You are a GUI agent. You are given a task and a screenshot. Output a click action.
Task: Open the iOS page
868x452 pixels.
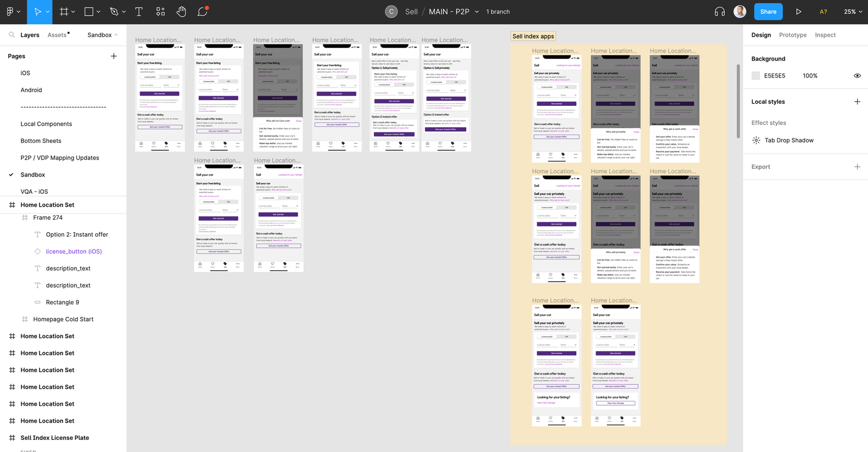pyautogui.click(x=25, y=73)
